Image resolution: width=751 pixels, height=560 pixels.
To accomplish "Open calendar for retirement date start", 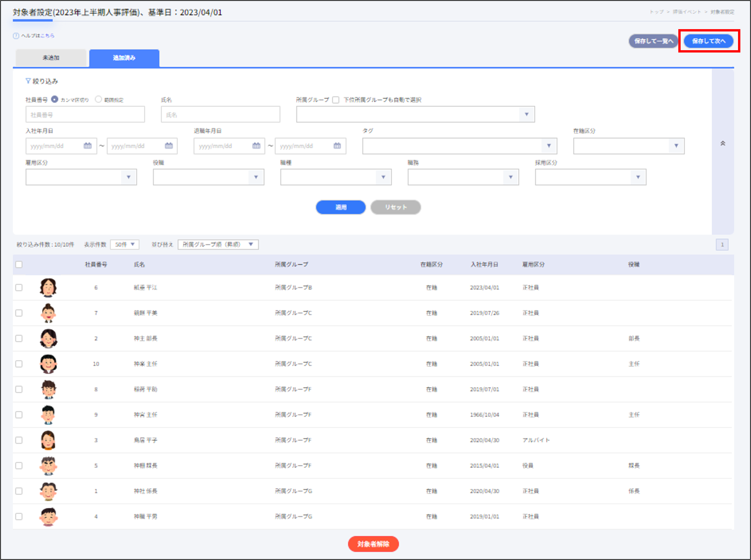I will tap(257, 146).
